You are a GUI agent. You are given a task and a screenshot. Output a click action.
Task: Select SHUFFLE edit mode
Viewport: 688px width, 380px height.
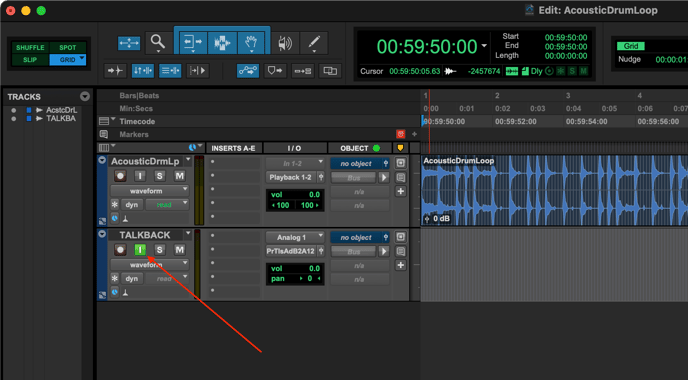(x=30, y=47)
